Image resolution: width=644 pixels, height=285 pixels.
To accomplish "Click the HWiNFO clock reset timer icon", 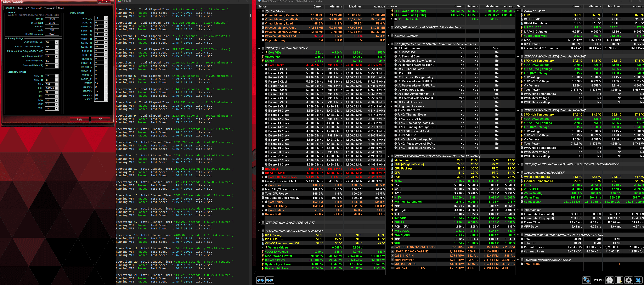I will [610, 280].
